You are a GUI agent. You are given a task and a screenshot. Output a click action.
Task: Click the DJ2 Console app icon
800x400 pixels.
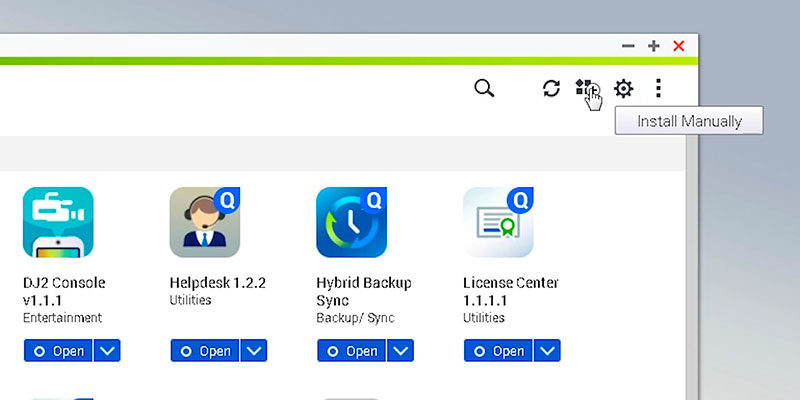(58, 222)
